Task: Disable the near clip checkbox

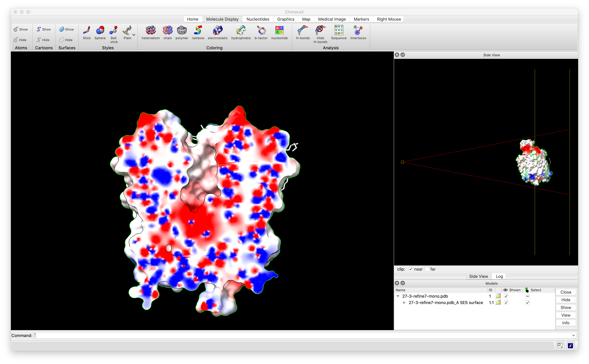Action: coord(411,269)
